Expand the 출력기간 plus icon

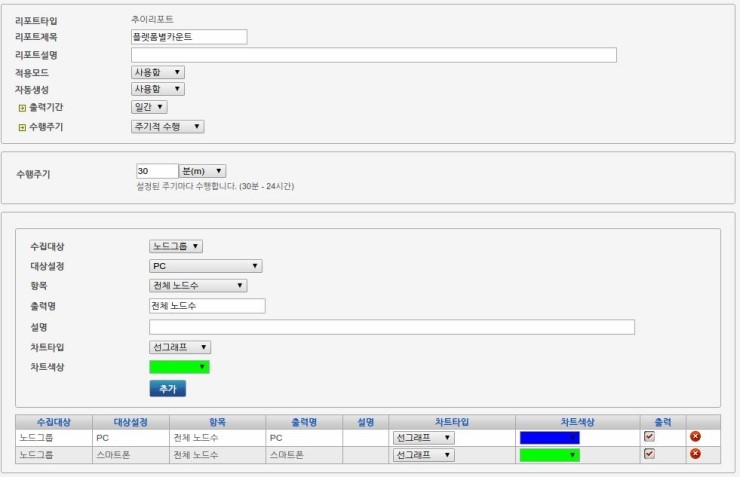(22, 107)
